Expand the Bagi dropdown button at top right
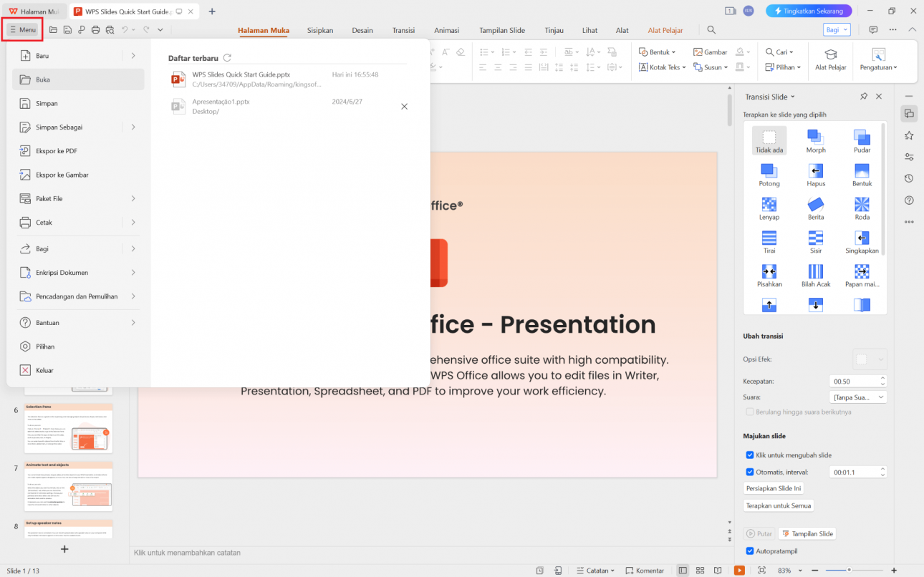Image resolution: width=924 pixels, height=577 pixels. pyautogui.click(x=837, y=30)
